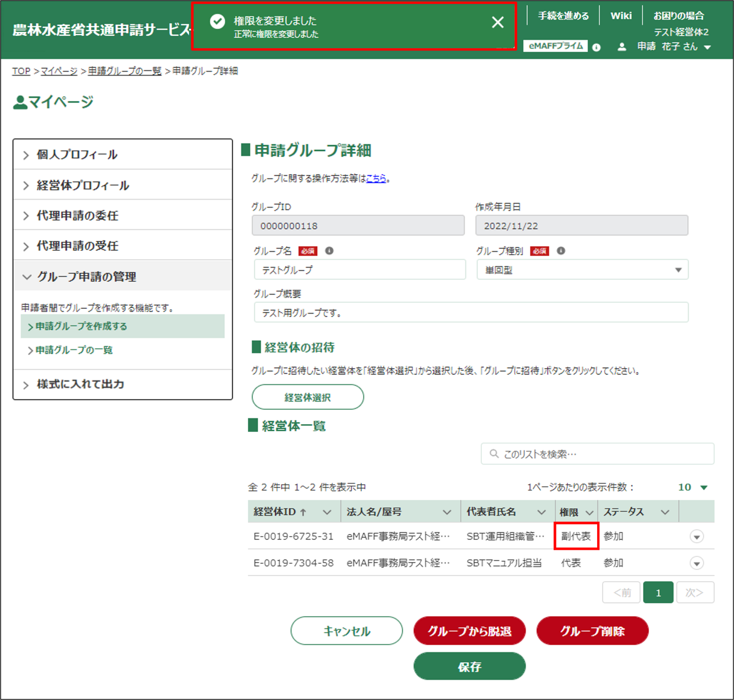Open 手続を進める header menu
Image resolution: width=734 pixels, height=700 pixels.
point(563,16)
